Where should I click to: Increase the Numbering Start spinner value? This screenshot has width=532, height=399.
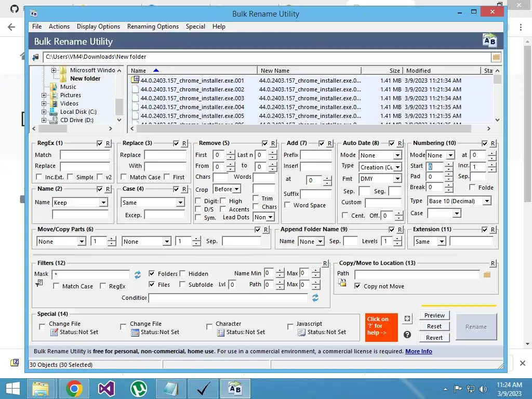pyautogui.click(x=448, y=164)
